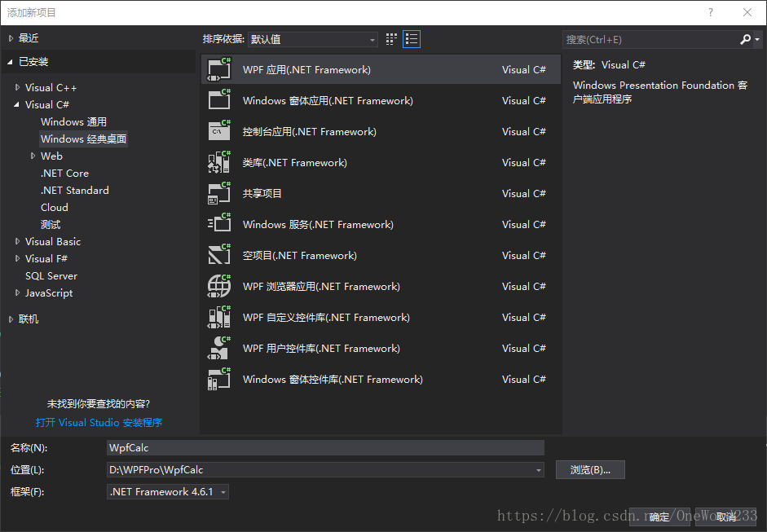
Task: Expand the Visual F# node
Action: point(18,258)
